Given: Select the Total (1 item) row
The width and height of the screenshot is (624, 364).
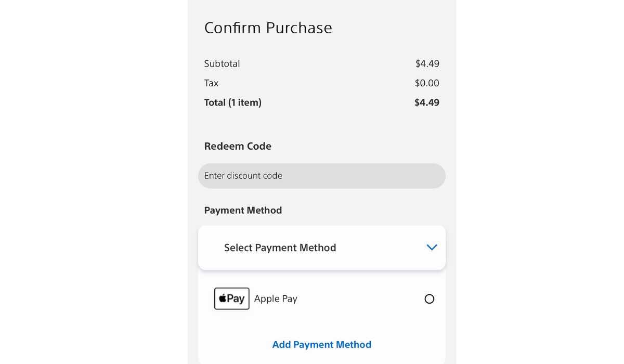Looking at the screenshot, I should click(x=321, y=102).
